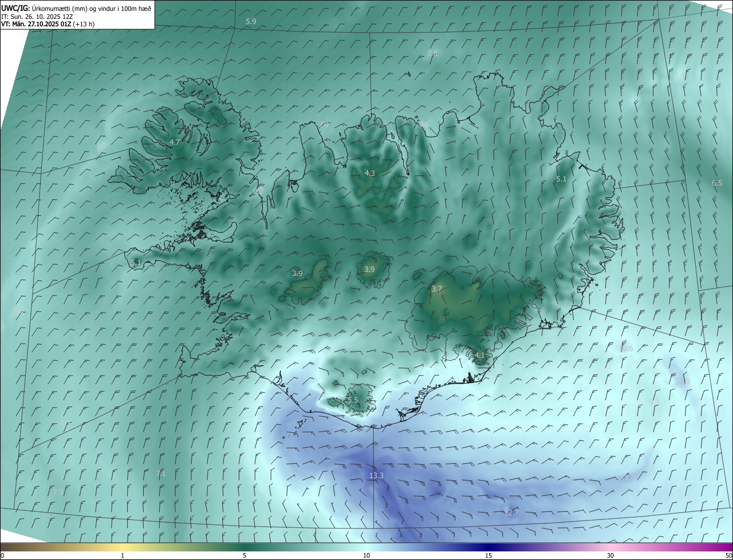Click the 5.9 value near the top edge
Viewport: 733px width, 560px height.
click(251, 21)
